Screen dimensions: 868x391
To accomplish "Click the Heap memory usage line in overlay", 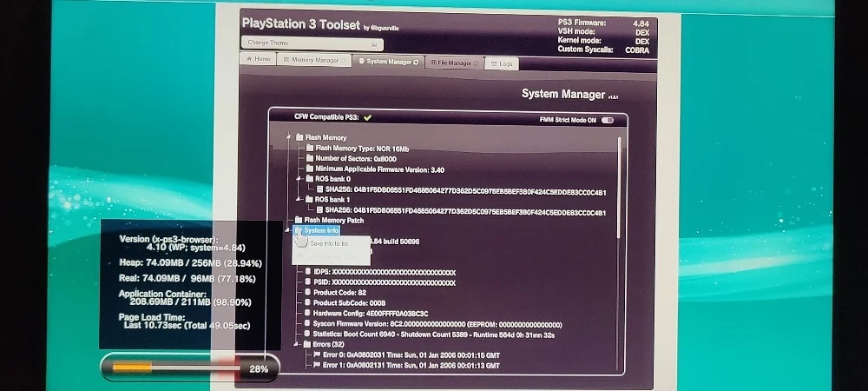I will 190,263.
